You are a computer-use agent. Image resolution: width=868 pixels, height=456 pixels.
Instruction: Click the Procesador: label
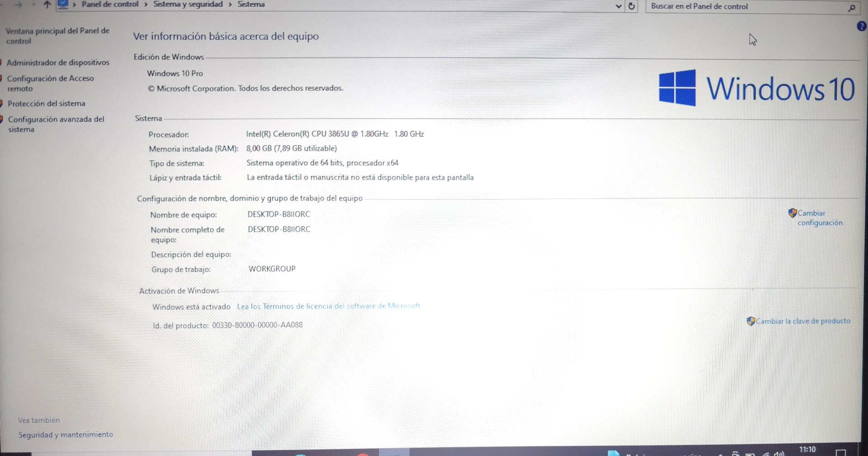pos(169,134)
